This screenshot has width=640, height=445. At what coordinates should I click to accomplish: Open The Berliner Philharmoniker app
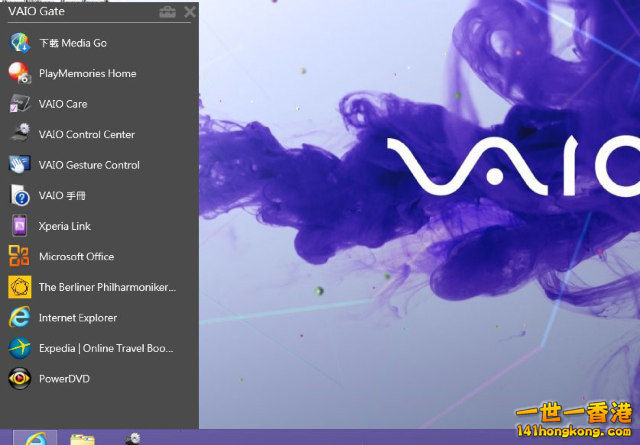click(19, 287)
